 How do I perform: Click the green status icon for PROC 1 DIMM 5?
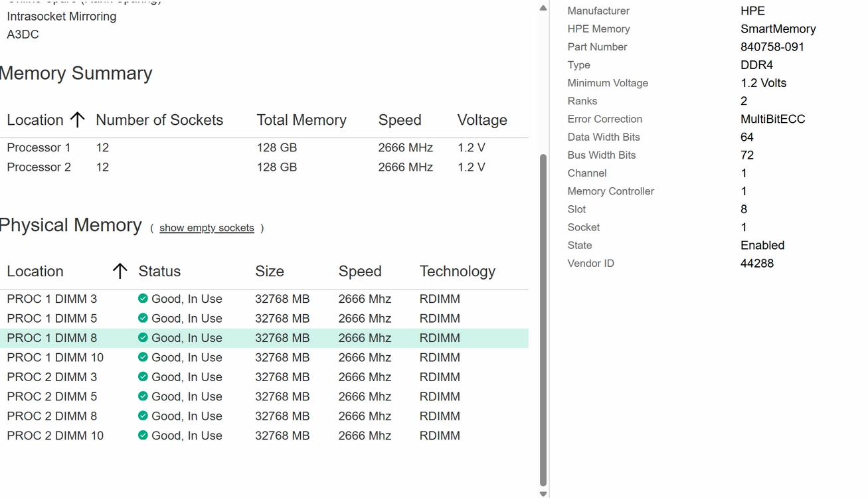[143, 318]
